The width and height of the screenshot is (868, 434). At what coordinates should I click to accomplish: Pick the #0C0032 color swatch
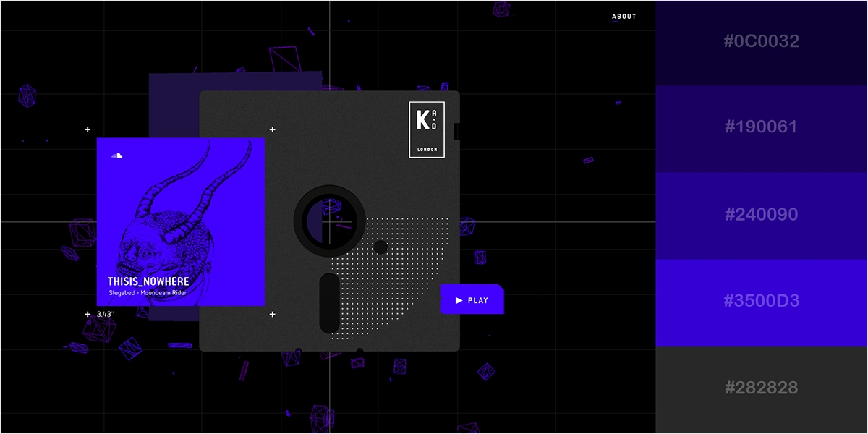point(761,42)
